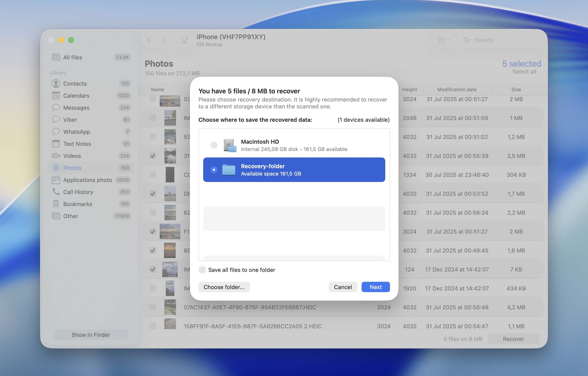
Task: Select the Other category icon
Action: [x=56, y=216]
